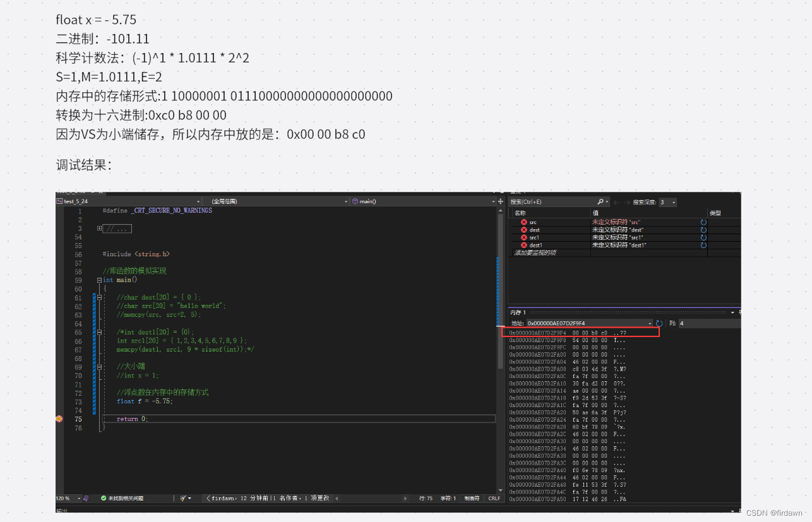
Task: Go to next watch search result
Action: tap(626, 202)
